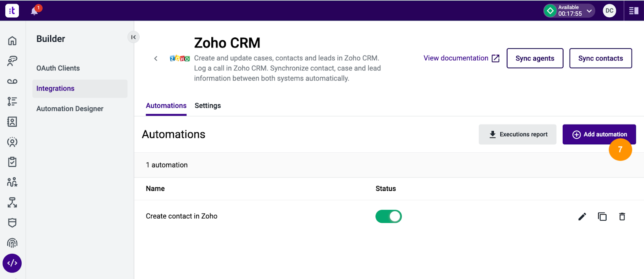Collapse the Builder side panel

click(x=134, y=37)
